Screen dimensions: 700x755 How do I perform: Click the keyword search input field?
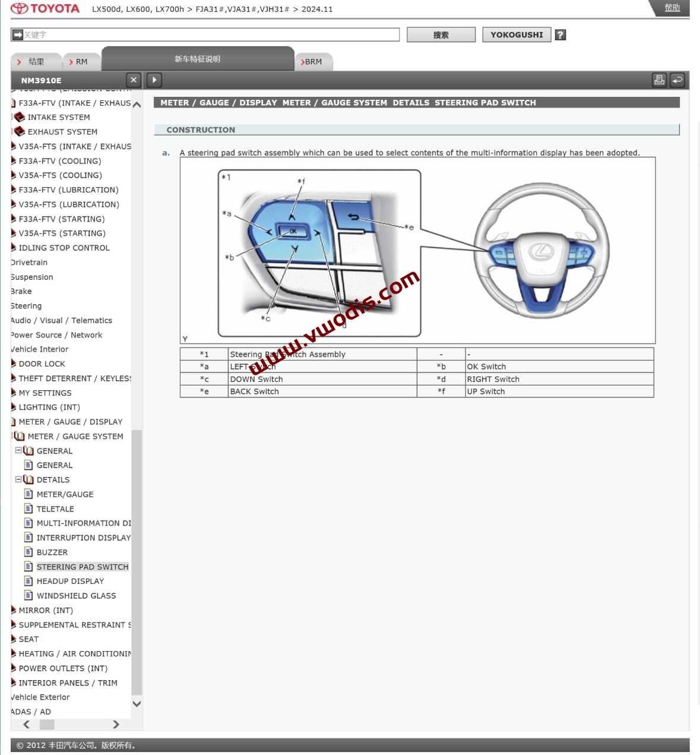(x=211, y=34)
